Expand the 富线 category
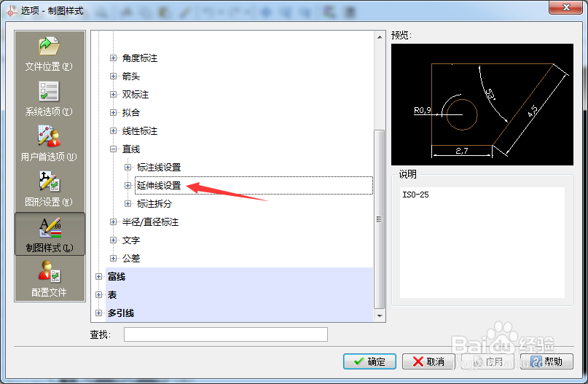The width and height of the screenshot is (588, 384). (x=98, y=276)
